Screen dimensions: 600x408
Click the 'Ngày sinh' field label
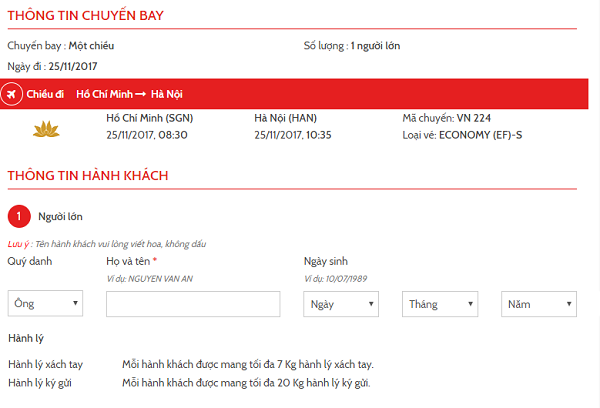(326, 261)
